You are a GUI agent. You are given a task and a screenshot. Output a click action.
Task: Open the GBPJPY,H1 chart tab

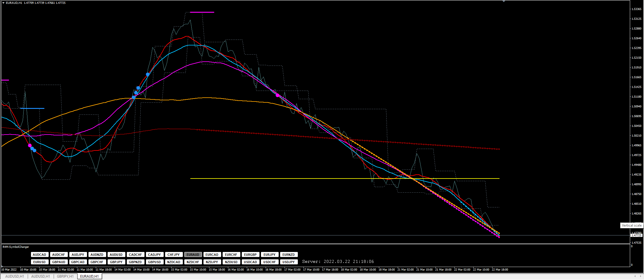tap(65, 276)
